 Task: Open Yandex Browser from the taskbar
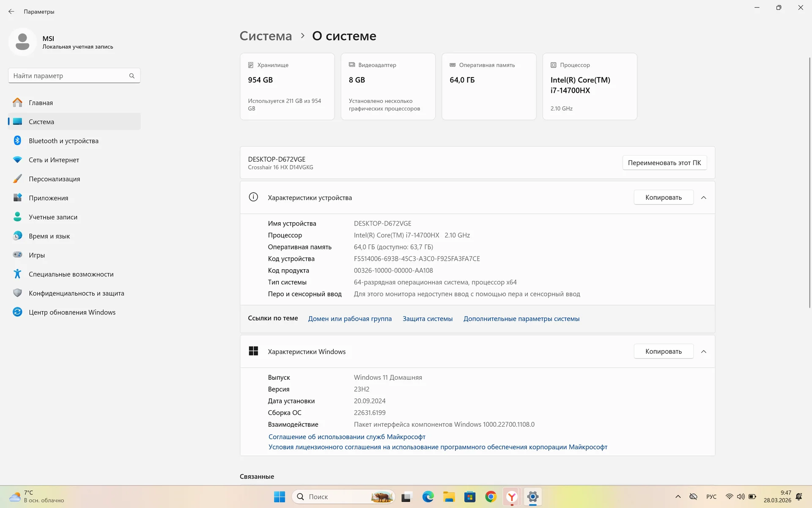512,497
